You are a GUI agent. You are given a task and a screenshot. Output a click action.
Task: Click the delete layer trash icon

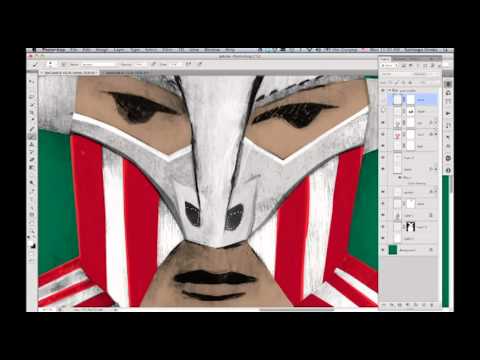(432, 305)
